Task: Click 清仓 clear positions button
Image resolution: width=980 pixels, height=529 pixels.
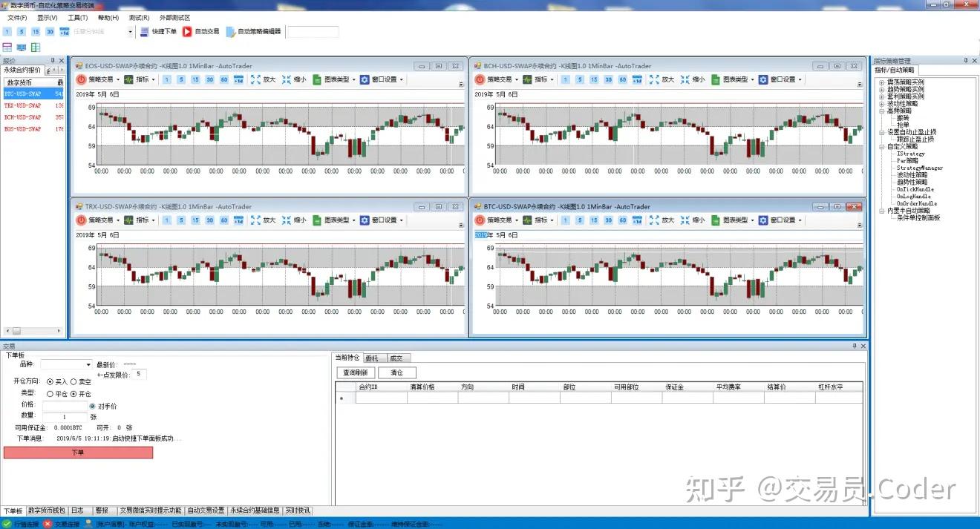Action: click(396, 372)
